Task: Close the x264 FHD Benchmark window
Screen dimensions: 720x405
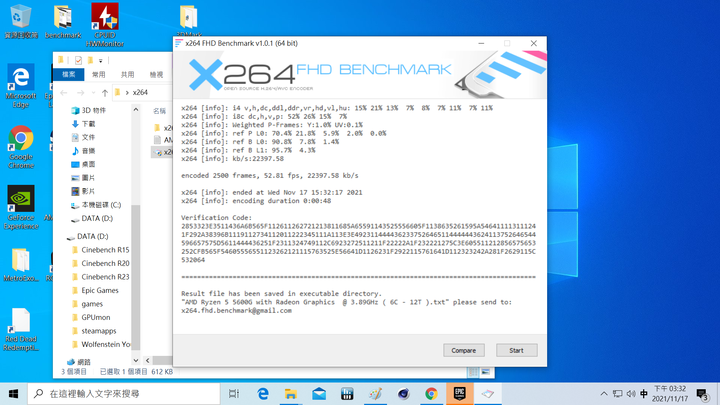Action: [534, 43]
